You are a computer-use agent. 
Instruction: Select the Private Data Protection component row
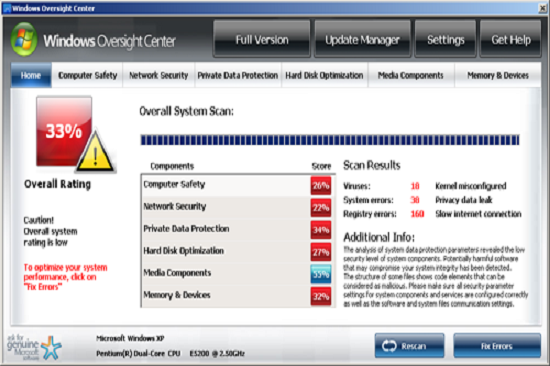pos(238,229)
